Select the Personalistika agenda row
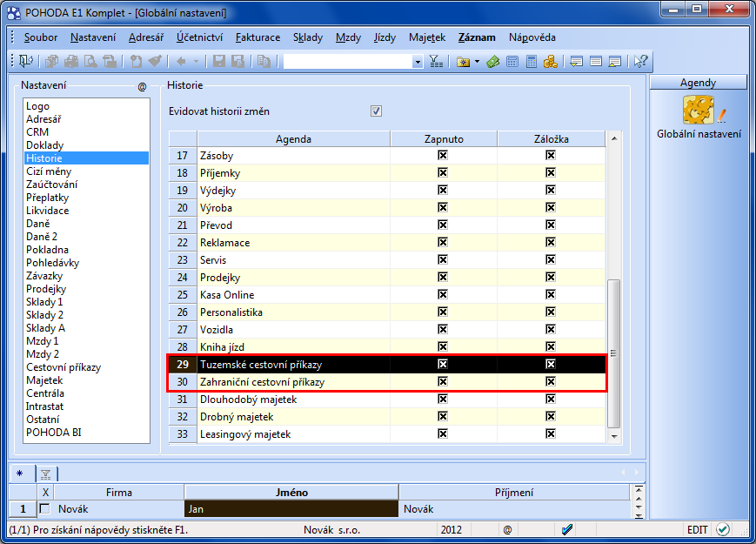This screenshot has height=544, width=756. (x=387, y=312)
